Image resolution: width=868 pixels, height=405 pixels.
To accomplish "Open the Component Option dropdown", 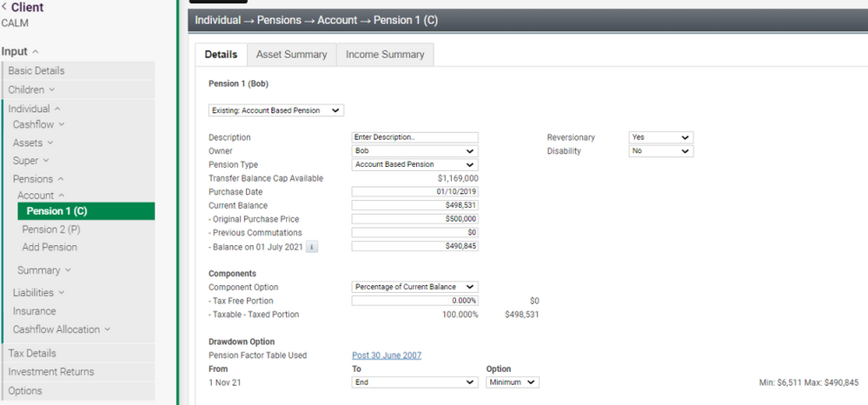I will pyautogui.click(x=414, y=287).
